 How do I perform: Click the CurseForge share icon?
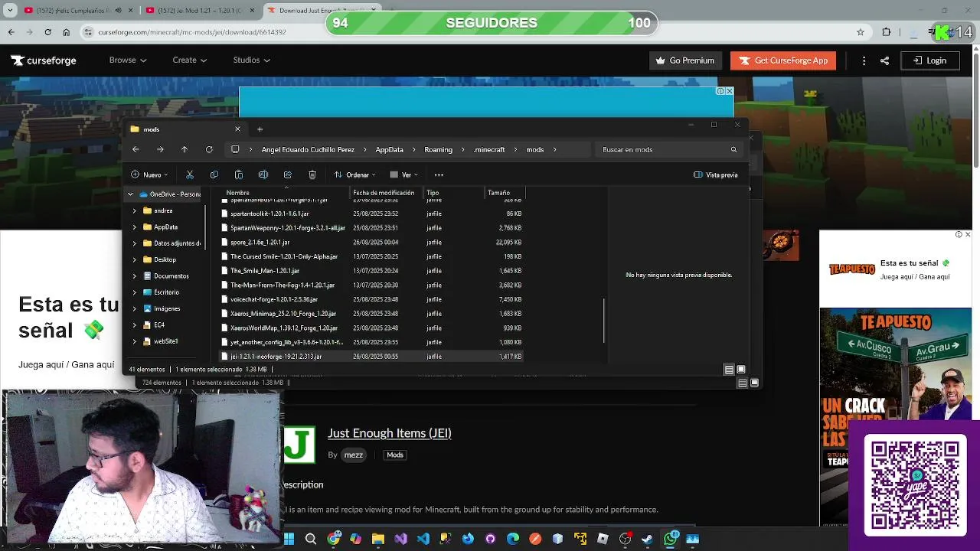[x=884, y=60]
